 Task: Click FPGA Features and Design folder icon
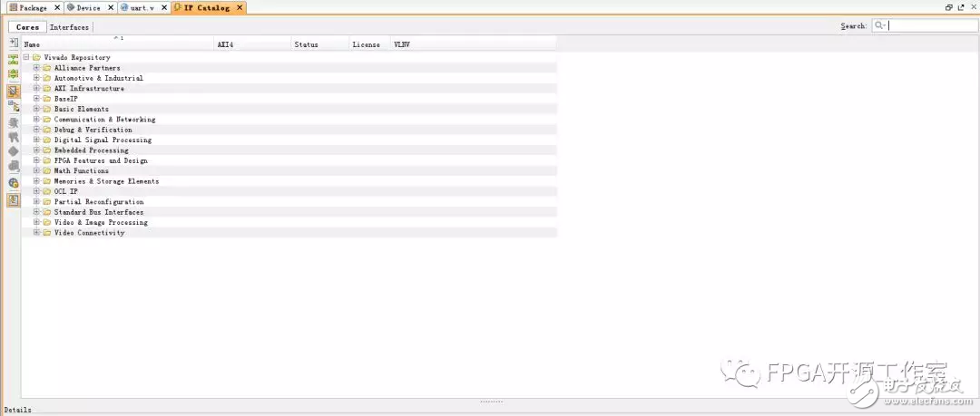click(46, 160)
